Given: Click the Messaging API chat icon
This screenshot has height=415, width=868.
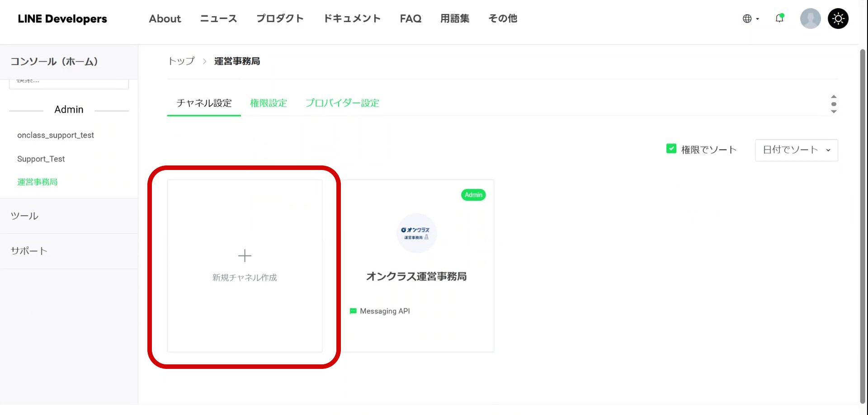Looking at the screenshot, I should pos(353,311).
